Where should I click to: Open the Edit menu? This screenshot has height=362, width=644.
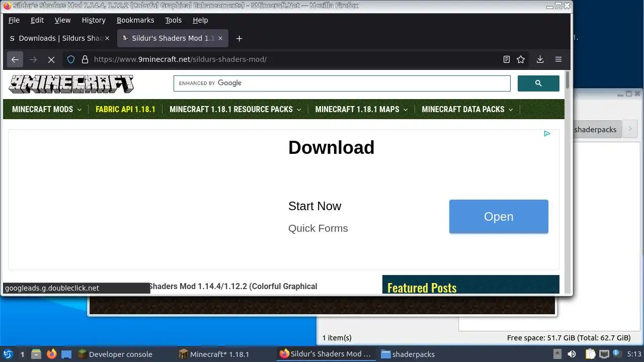point(37,20)
